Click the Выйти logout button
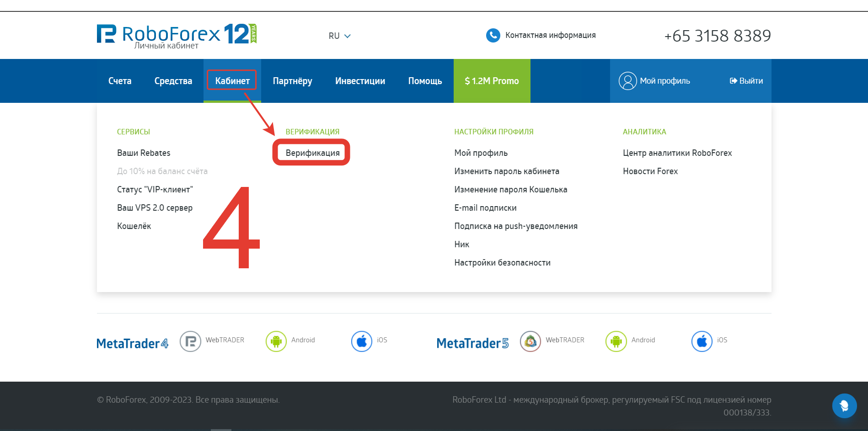 [x=746, y=81]
